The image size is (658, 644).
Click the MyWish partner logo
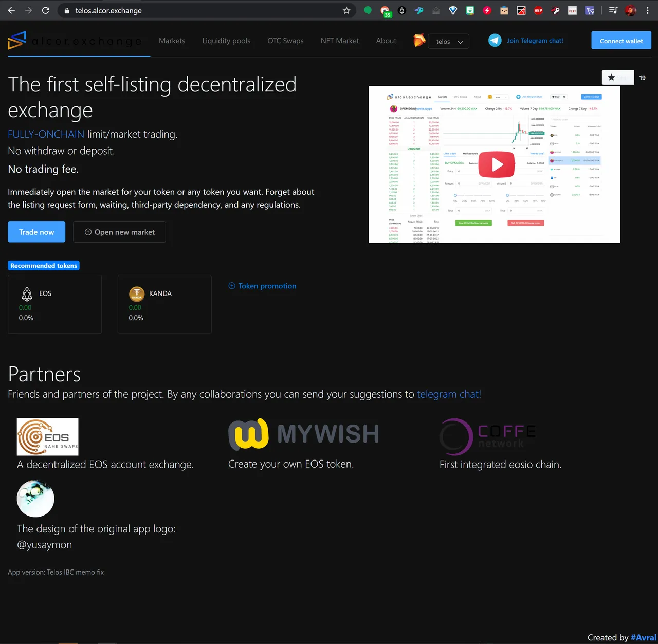[x=304, y=434]
